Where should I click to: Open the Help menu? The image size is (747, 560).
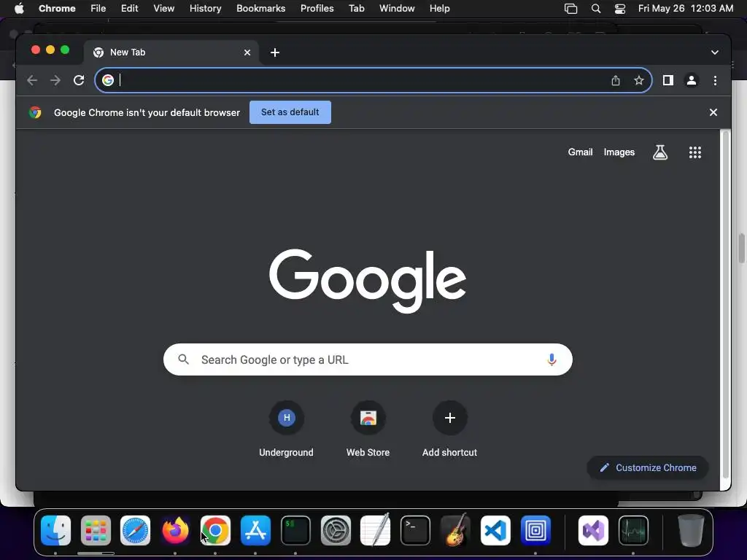(x=439, y=9)
